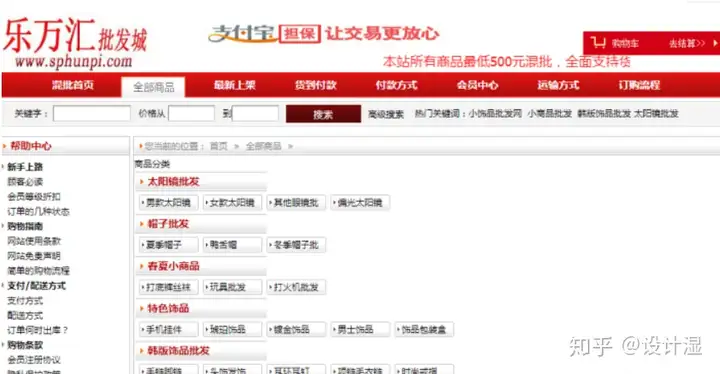Open the 韩版饰品批发 category heading
Viewport: 720px width, 374px height.
pos(178,351)
